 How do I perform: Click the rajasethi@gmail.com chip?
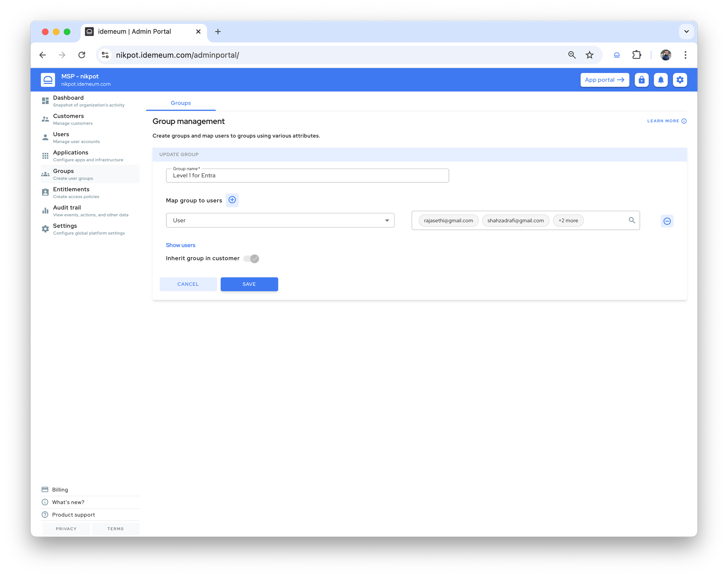point(448,220)
